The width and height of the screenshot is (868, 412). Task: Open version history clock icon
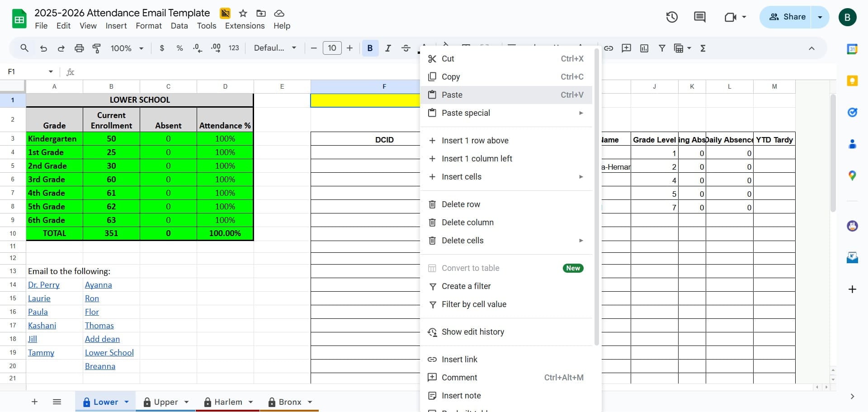click(x=672, y=17)
